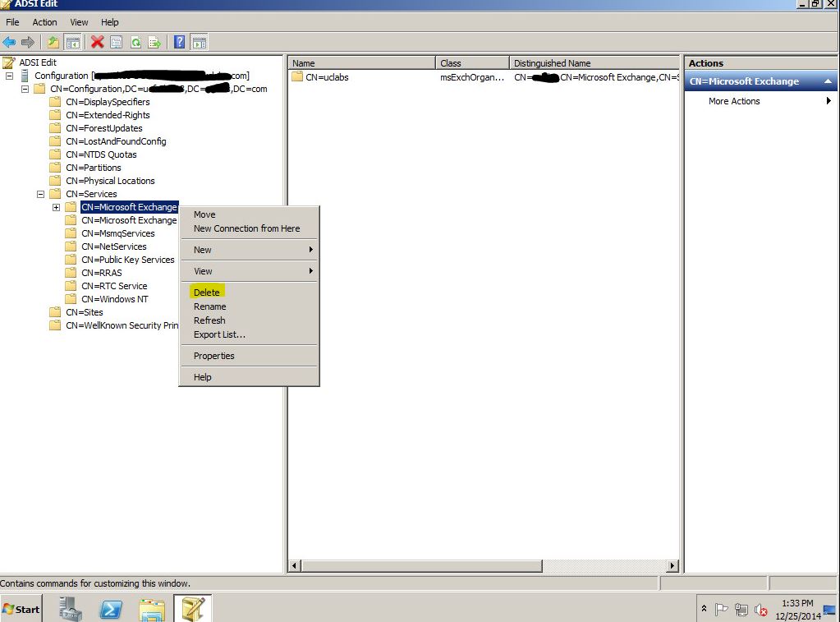The image size is (840, 622).
Task: Collapse the CN=Microsoft Exchange actions section
Action: (x=829, y=81)
